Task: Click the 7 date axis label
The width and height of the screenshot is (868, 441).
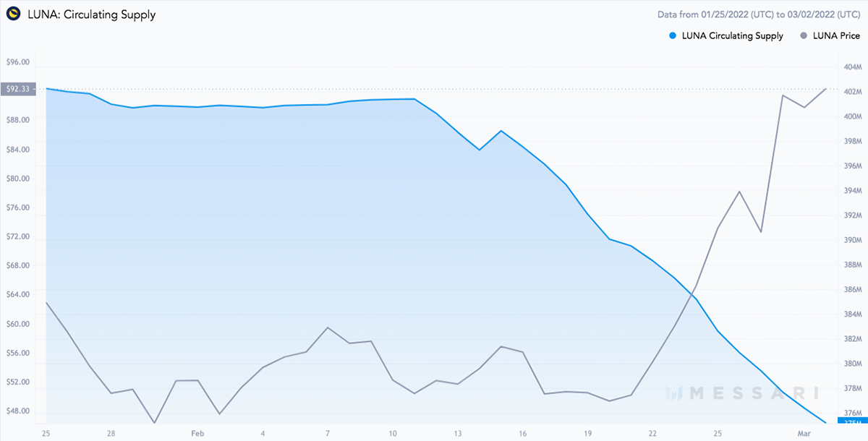Action: [x=328, y=433]
